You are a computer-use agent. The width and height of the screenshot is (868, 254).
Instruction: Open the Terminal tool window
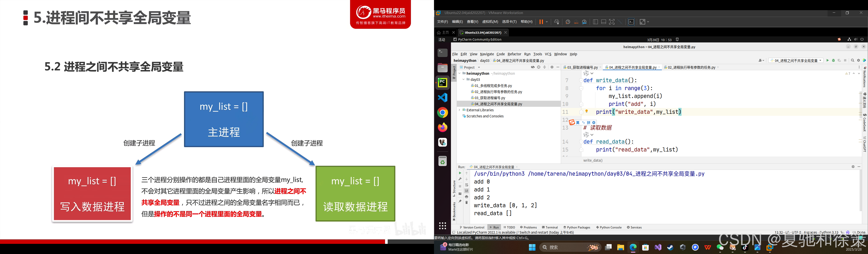550,227
